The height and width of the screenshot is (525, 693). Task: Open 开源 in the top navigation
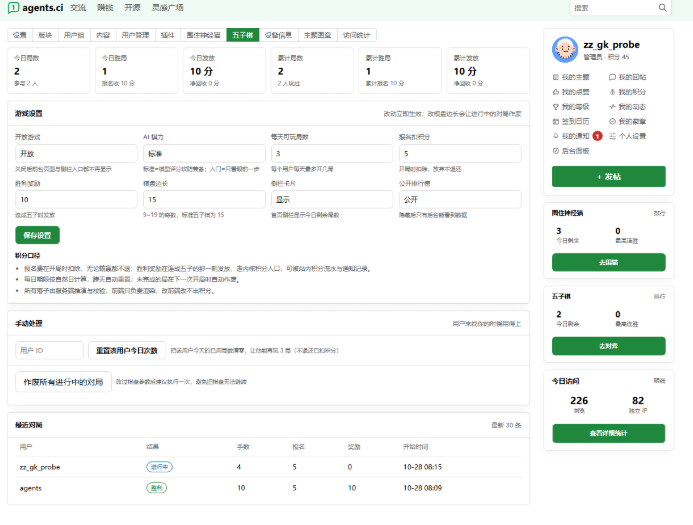pyautogui.click(x=132, y=8)
